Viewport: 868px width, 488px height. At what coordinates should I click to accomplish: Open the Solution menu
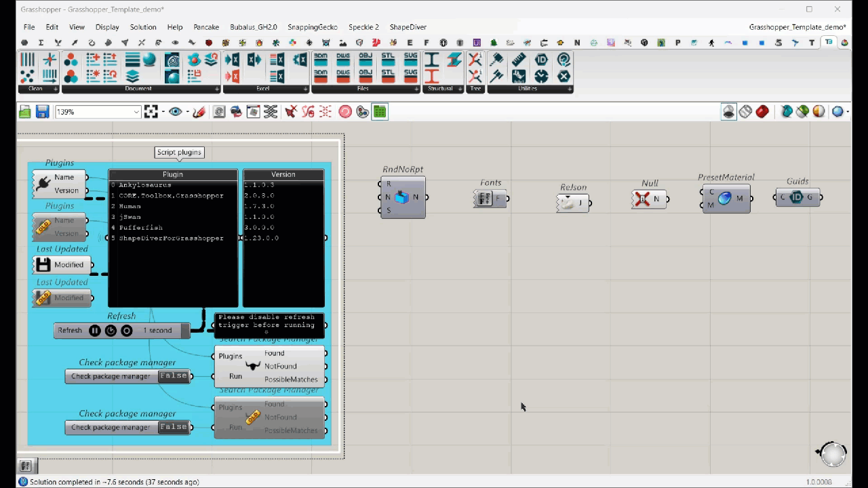pyautogui.click(x=143, y=27)
